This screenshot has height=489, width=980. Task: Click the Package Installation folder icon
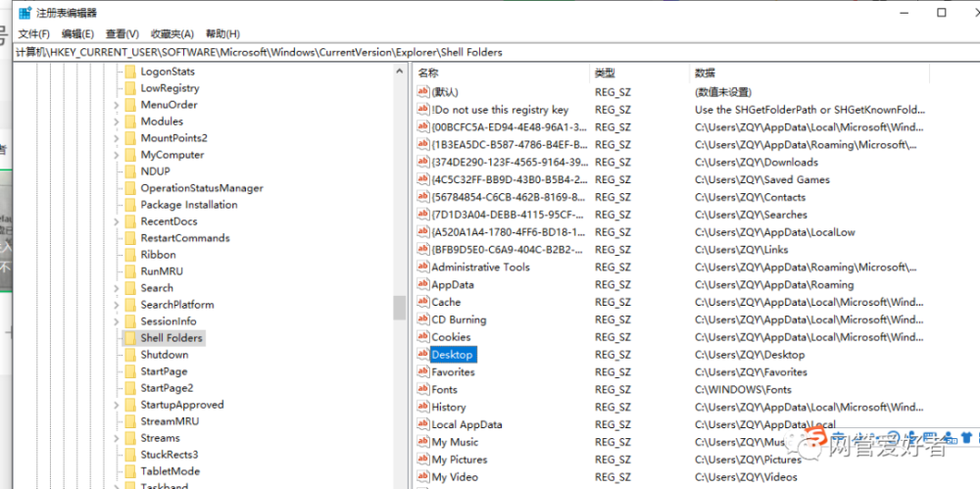point(130,205)
